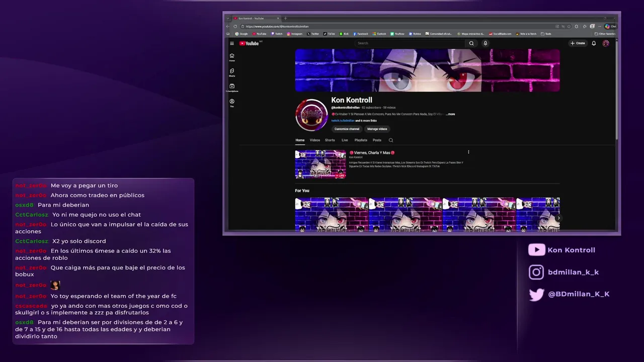Open the twitch.tv/bdmillan link
Screen dimensions: 644x362
point(343,121)
